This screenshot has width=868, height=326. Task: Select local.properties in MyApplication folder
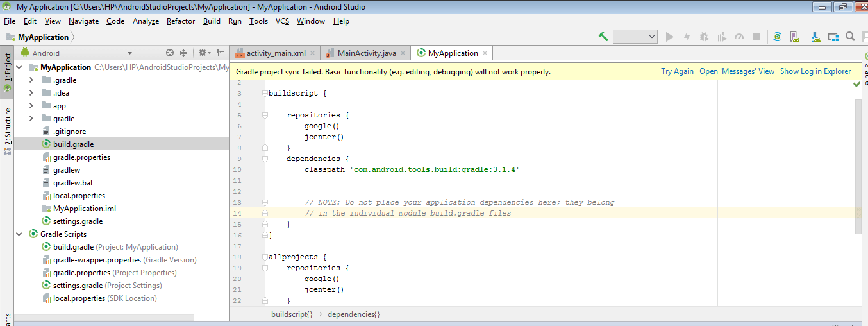point(79,196)
